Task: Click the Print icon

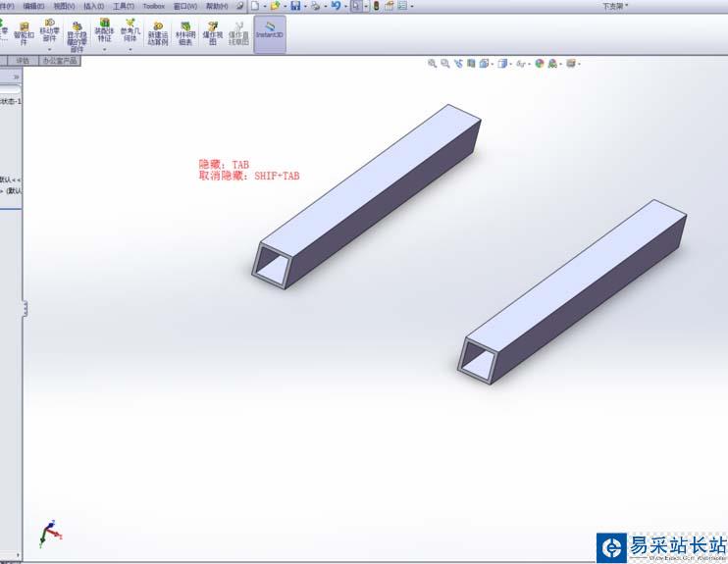Action: (315, 6)
